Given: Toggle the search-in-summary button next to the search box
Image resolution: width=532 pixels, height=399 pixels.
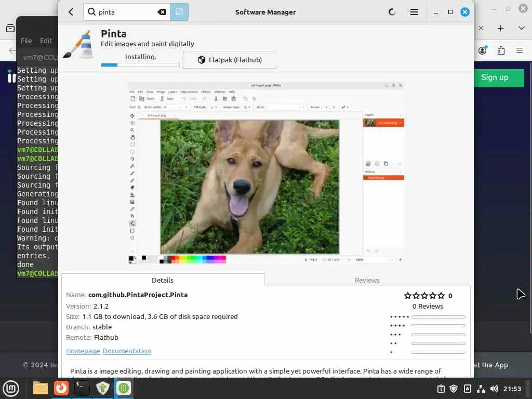Looking at the screenshot, I should [x=179, y=12].
